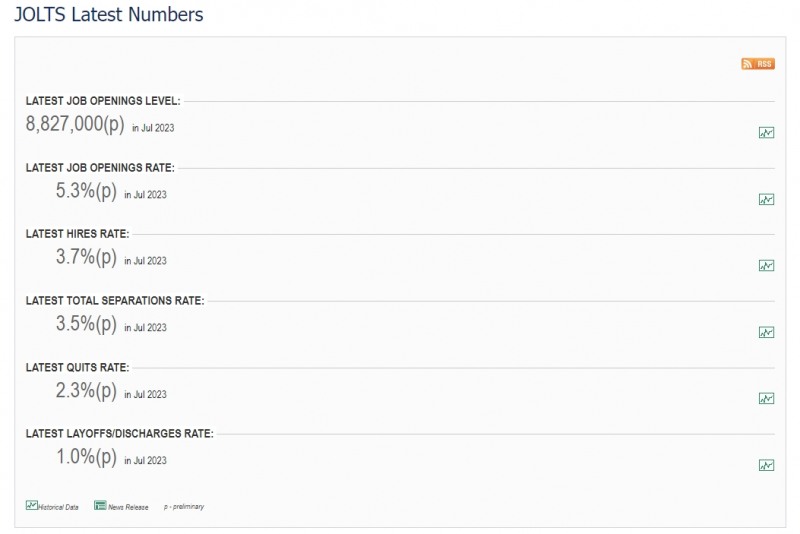Image resolution: width=800 pixels, height=534 pixels.
Task: Click the Latest Layoffs/Discharges Rate label
Action: (x=120, y=434)
